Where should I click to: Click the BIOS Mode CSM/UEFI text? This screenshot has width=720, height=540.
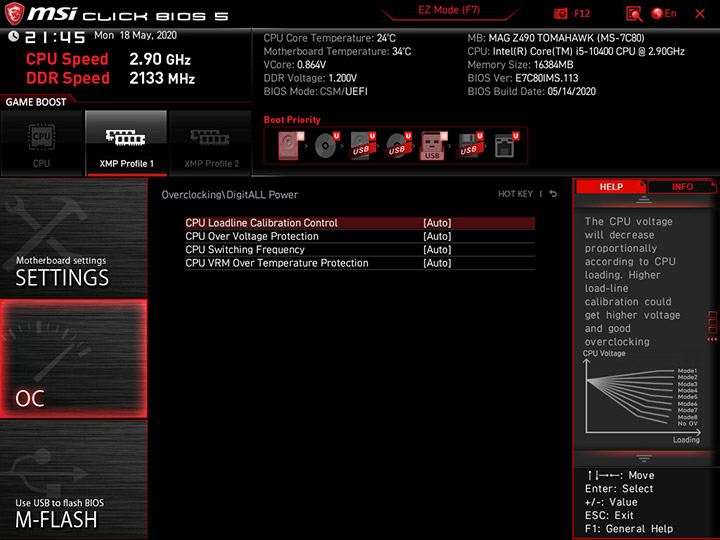(315, 91)
